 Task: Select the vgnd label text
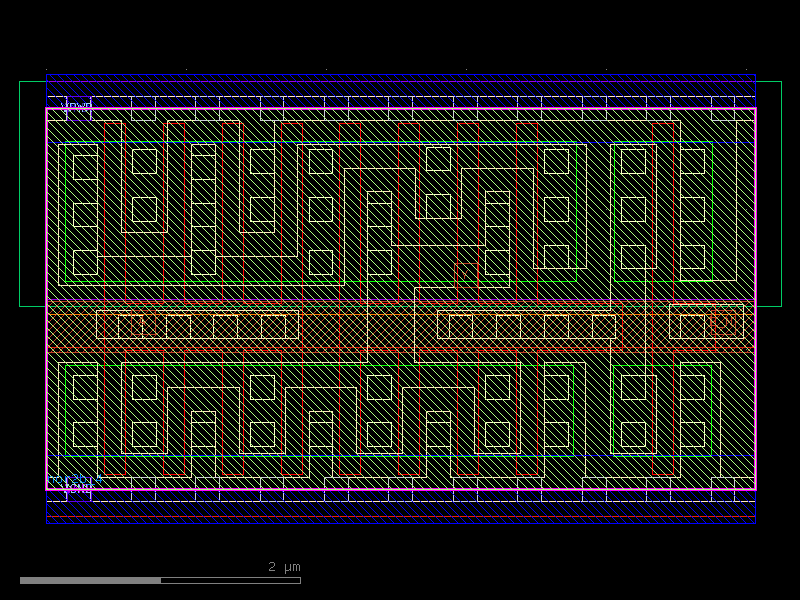75,486
